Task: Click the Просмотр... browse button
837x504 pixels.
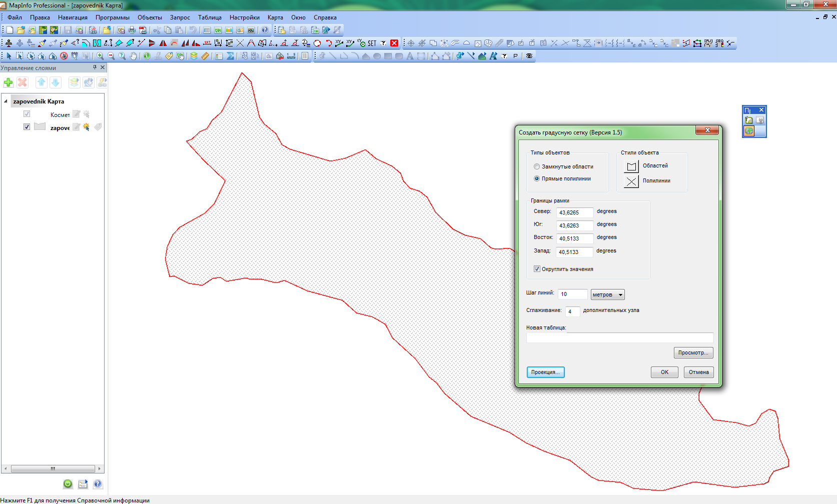Action: tap(693, 352)
